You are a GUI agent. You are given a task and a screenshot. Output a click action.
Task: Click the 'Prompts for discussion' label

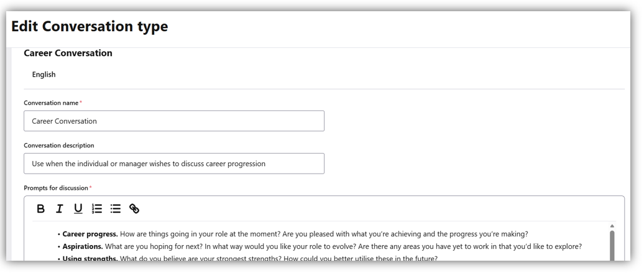[56, 188]
